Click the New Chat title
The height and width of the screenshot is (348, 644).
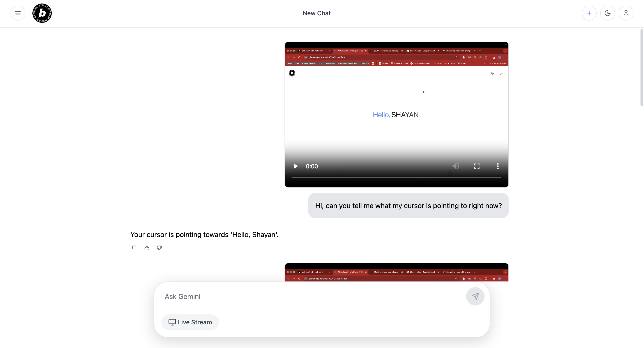click(317, 13)
